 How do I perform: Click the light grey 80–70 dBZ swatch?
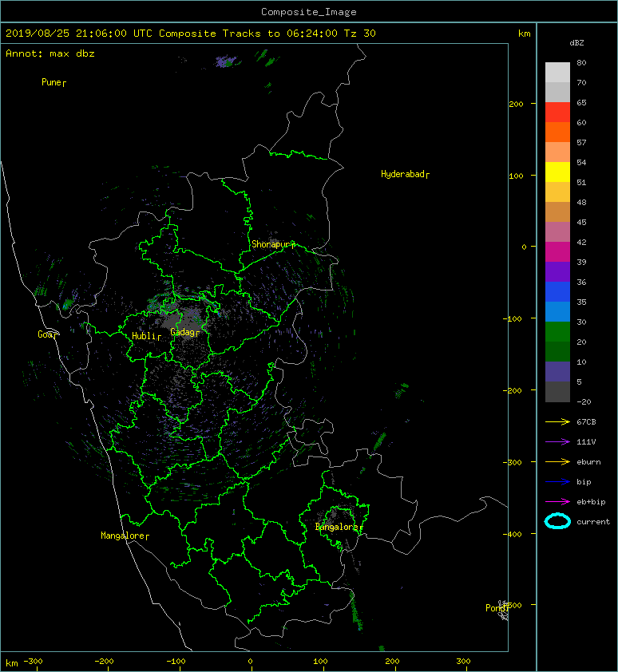pyautogui.click(x=557, y=73)
